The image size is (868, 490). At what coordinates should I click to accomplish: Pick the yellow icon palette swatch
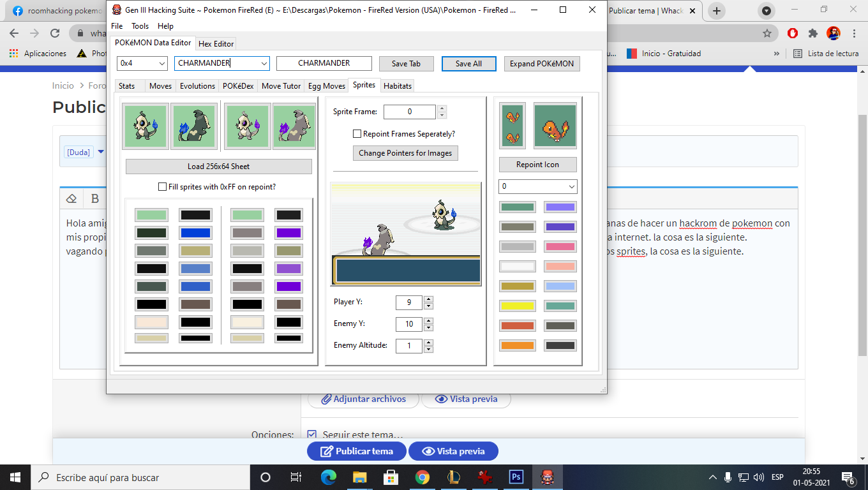[517, 306]
